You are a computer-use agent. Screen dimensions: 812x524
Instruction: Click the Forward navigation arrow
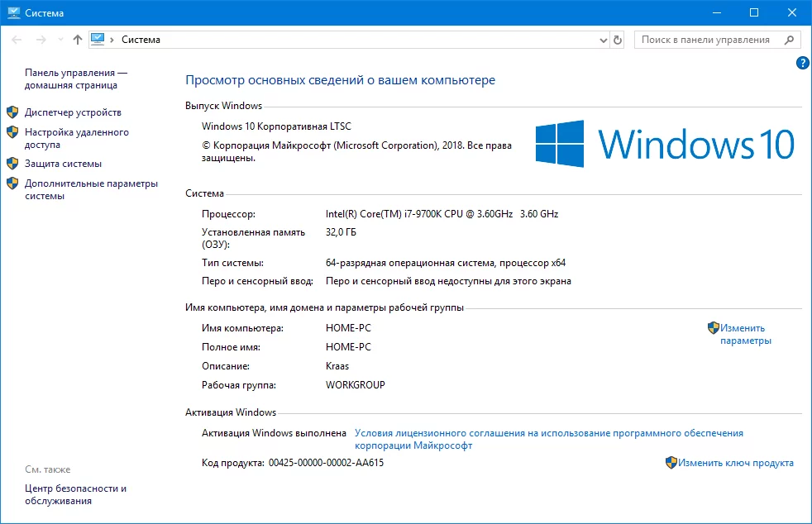(x=39, y=40)
